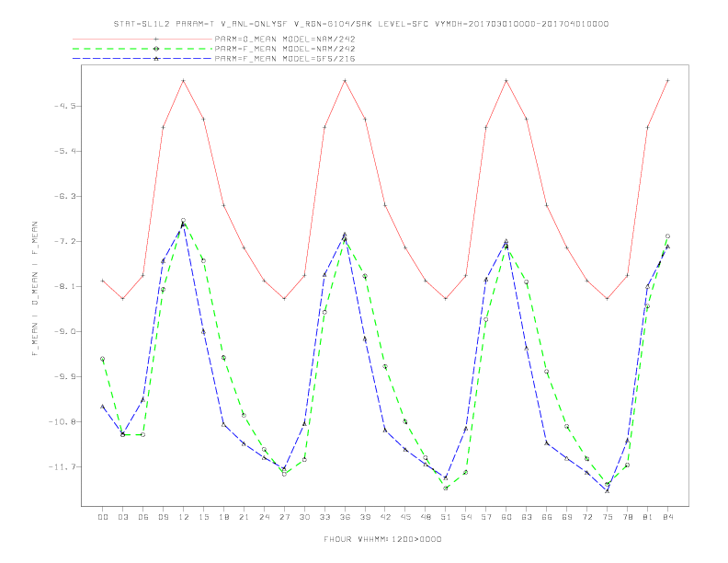Click the green circle data point at hour 00

(x=103, y=359)
